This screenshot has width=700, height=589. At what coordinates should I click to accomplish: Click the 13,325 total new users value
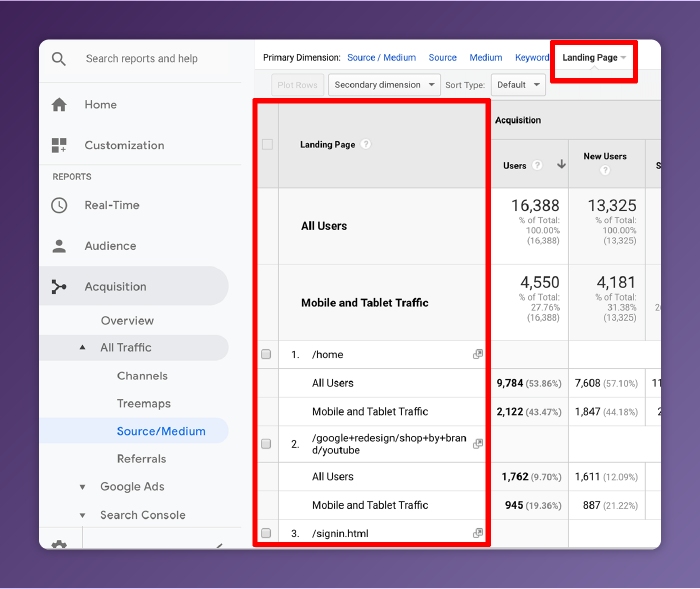pyautogui.click(x=612, y=205)
